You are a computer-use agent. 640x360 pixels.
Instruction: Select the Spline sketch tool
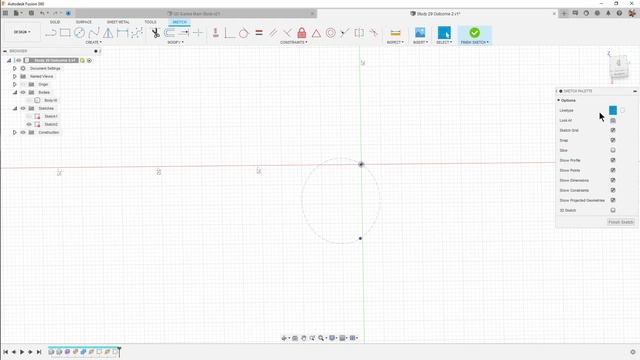point(94,33)
